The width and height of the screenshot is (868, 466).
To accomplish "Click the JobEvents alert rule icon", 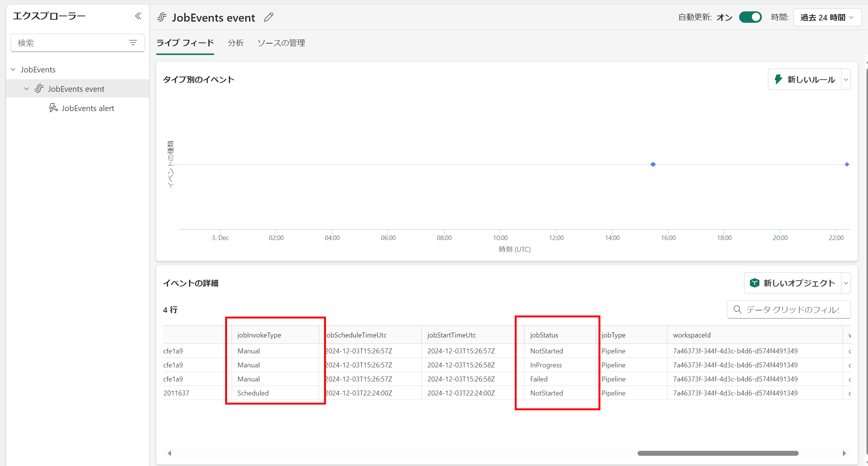I will [53, 108].
